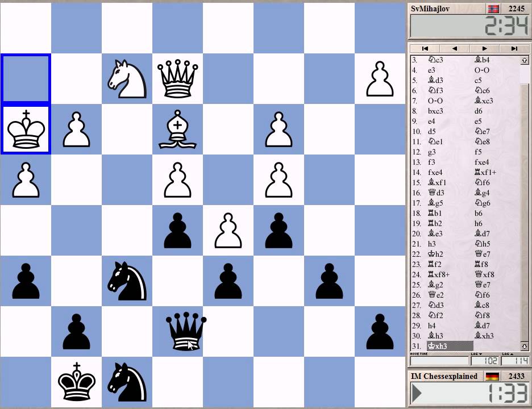Select the white pawn on d5
The width and height of the screenshot is (532, 409).
point(228,231)
